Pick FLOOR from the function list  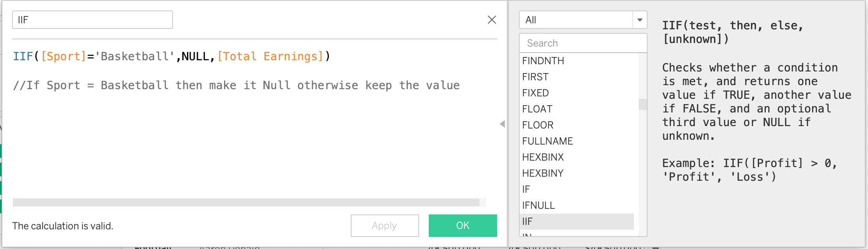[538, 125]
